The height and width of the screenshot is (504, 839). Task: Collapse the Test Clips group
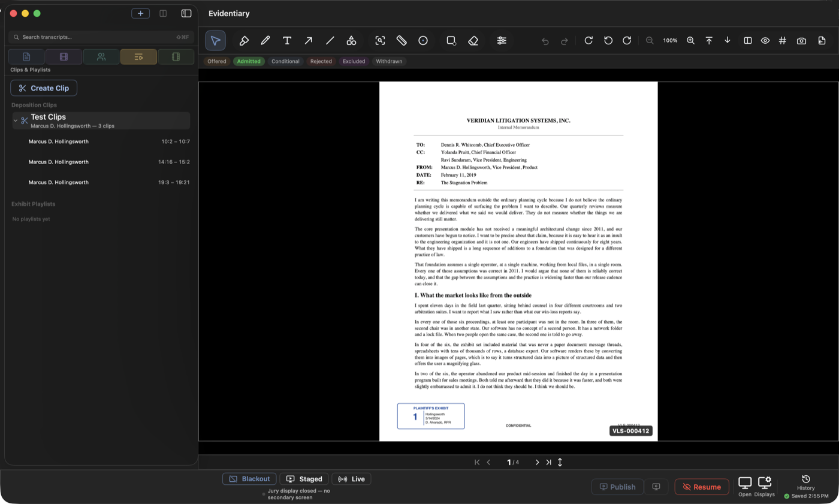(x=16, y=120)
